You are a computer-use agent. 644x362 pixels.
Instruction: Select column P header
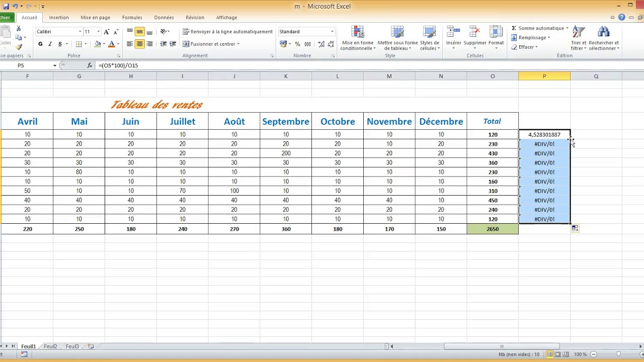click(x=544, y=76)
